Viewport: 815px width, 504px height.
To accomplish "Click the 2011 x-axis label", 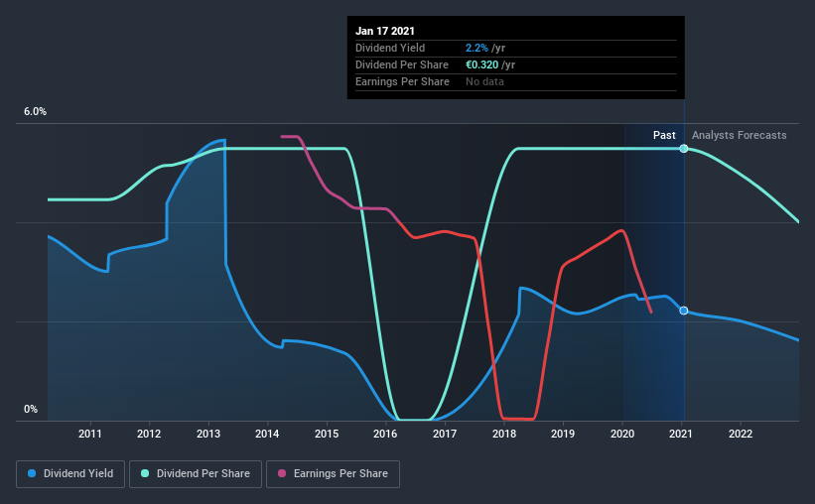I will 90,434.
